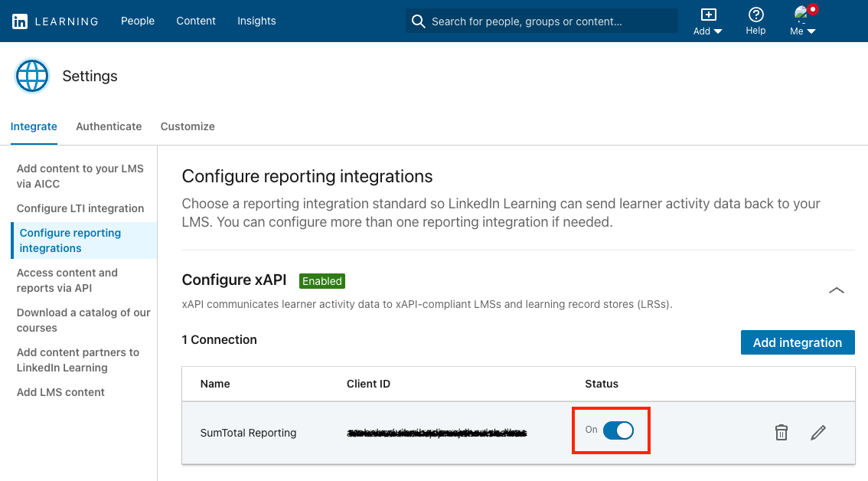Click the redacted Client ID value
Viewport: 868px width, 481px height.
(x=437, y=433)
